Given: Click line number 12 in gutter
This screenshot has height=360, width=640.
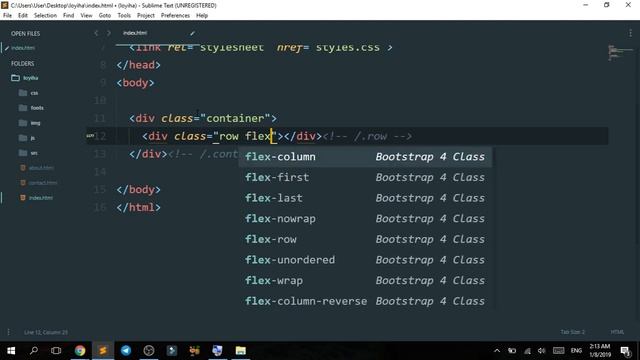Looking at the screenshot, I should (x=100, y=136).
